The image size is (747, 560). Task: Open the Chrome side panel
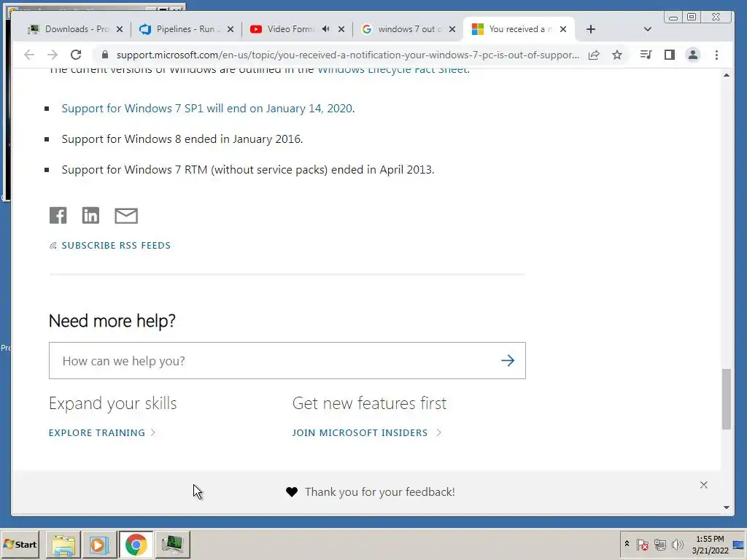[670, 55]
